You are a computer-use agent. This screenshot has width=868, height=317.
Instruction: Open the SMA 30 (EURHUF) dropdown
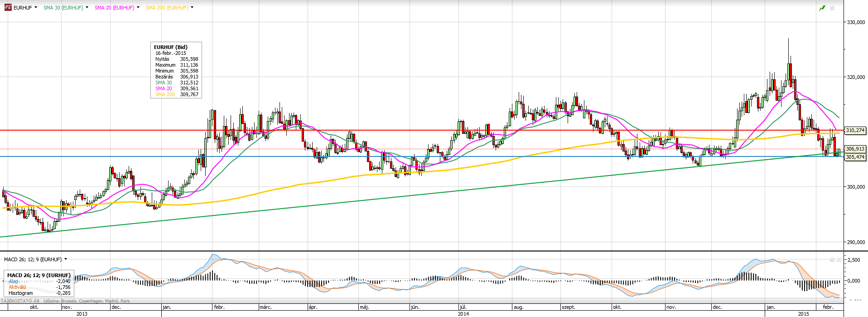point(87,7)
